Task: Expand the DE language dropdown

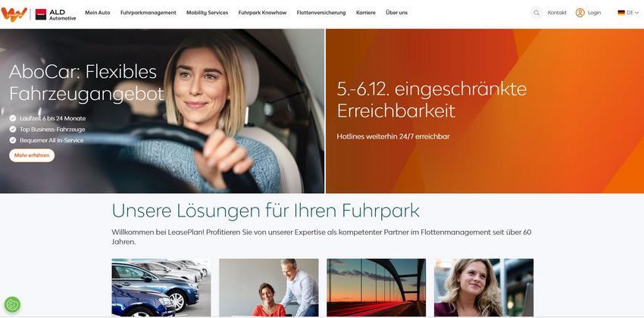Action: click(x=628, y=13)
